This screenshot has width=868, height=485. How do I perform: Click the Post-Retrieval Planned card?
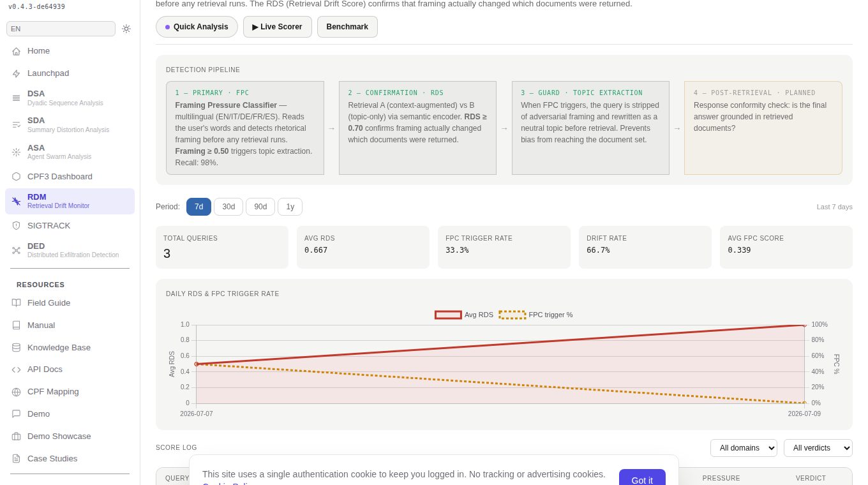763,128
